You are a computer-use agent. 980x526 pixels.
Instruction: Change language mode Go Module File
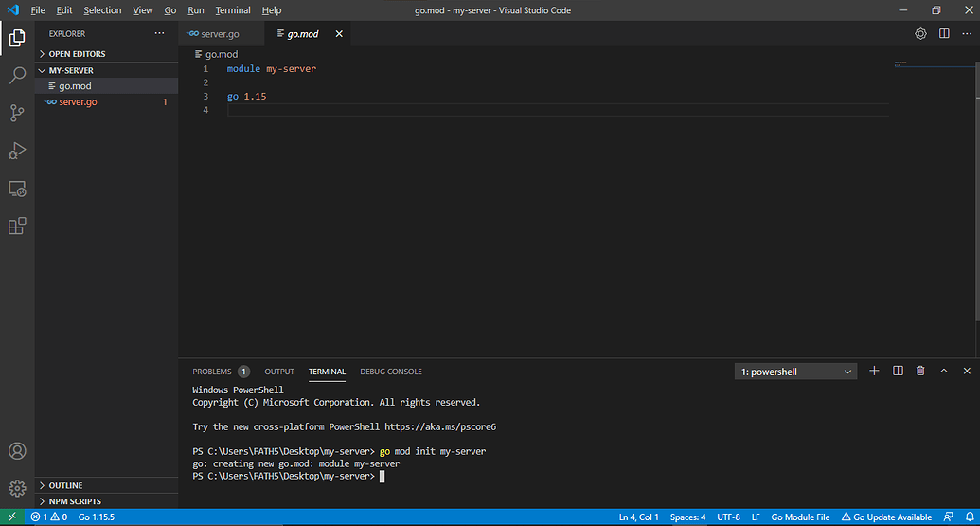pos(800,517)
